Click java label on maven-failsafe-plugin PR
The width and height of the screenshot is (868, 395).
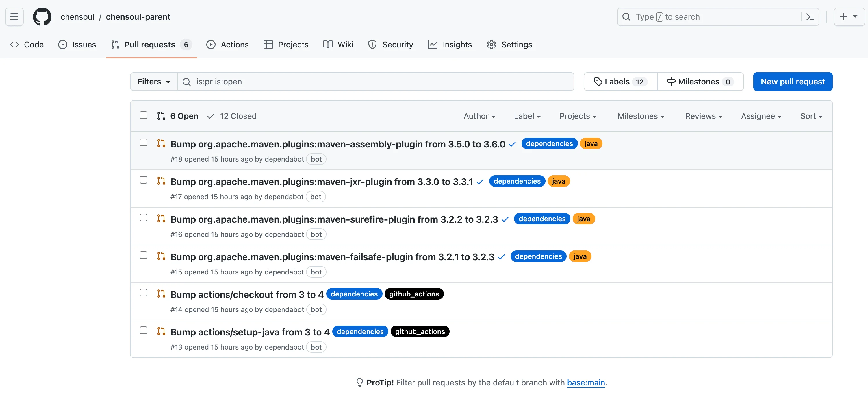tap(580, 256)
